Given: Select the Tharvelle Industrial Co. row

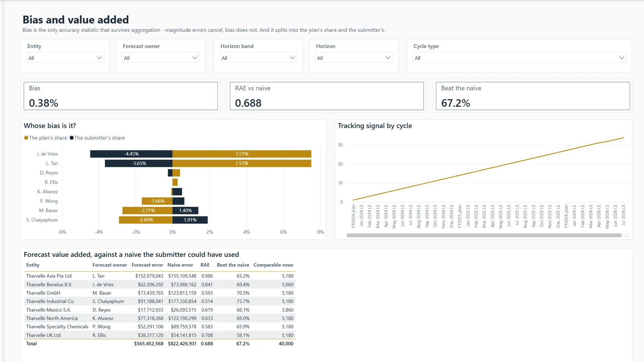Looking at the screenshot, I should pos(160,301).
